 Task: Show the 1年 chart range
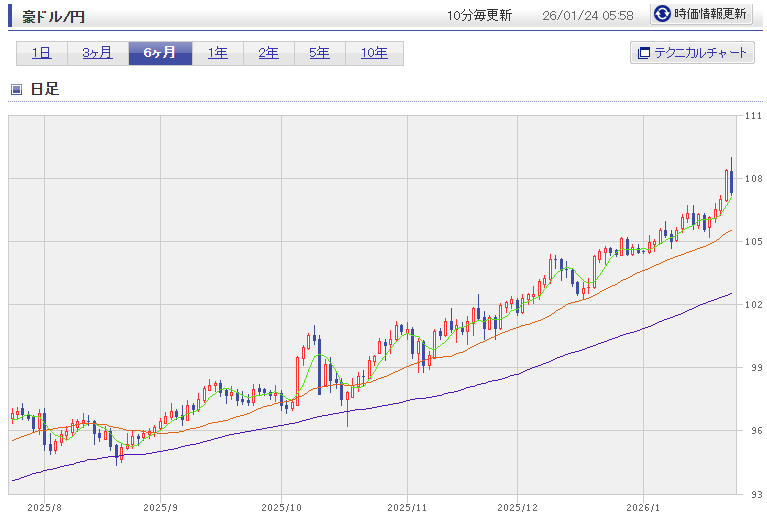point(217,53)
